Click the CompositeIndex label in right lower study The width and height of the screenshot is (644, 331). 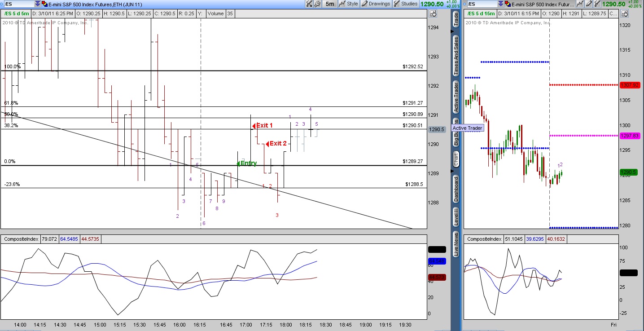484,239
